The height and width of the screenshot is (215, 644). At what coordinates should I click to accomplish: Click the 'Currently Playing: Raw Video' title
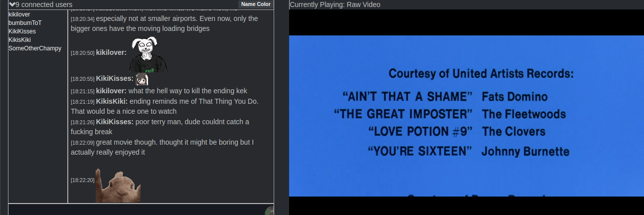click(x=335, y=4)
